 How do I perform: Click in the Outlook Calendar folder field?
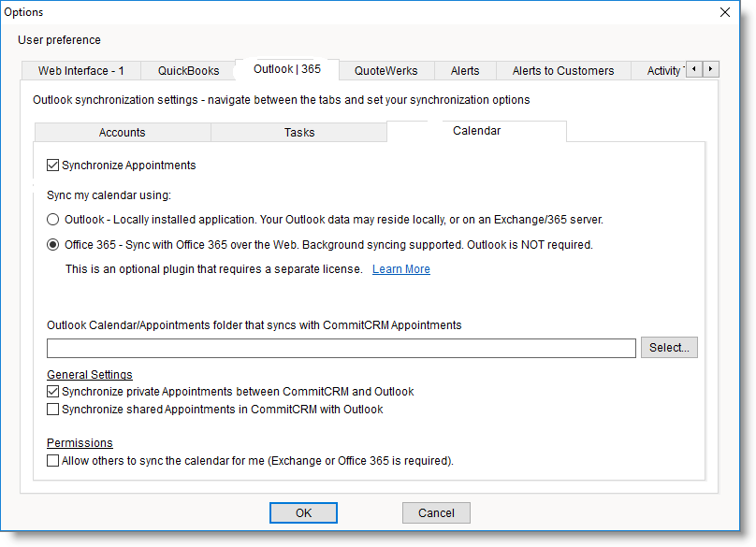click(342, 348)
